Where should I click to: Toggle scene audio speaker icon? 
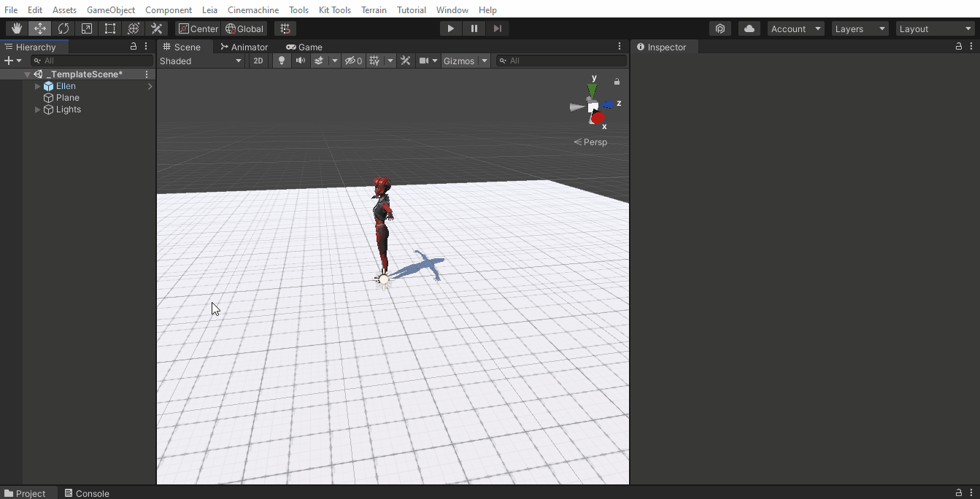point(300,61)
